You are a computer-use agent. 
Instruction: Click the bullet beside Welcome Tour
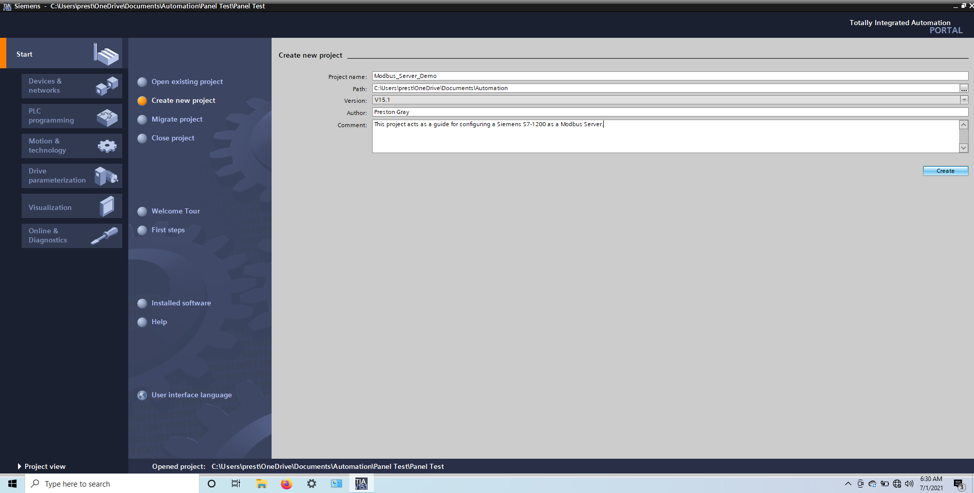click(x=142, y=211)
